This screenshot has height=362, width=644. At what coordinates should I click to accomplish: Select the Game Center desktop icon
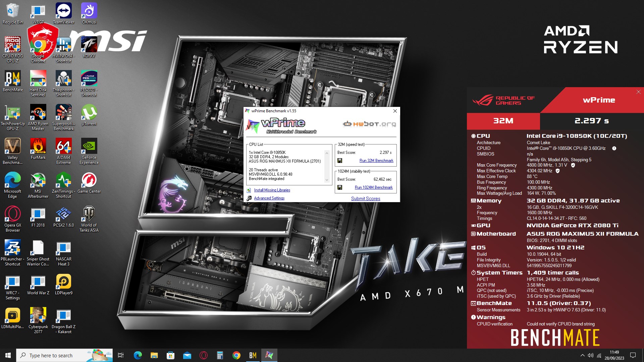(89, 183)
